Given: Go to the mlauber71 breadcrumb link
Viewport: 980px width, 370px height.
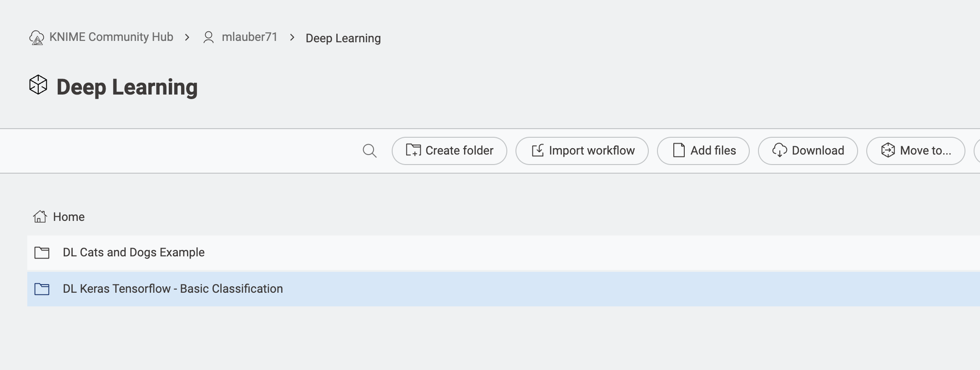Looking at the screenshot, I should point(249,37).
